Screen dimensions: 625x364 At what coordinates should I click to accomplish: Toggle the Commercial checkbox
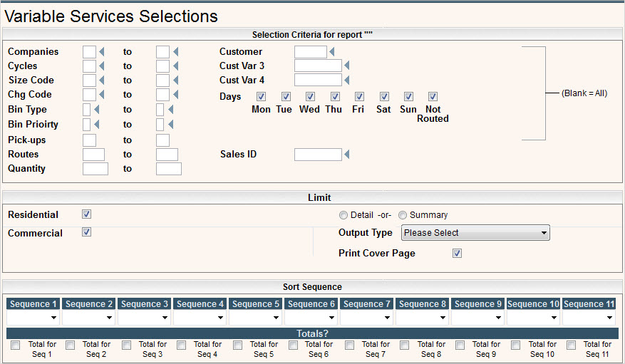[x=86, y=232]
